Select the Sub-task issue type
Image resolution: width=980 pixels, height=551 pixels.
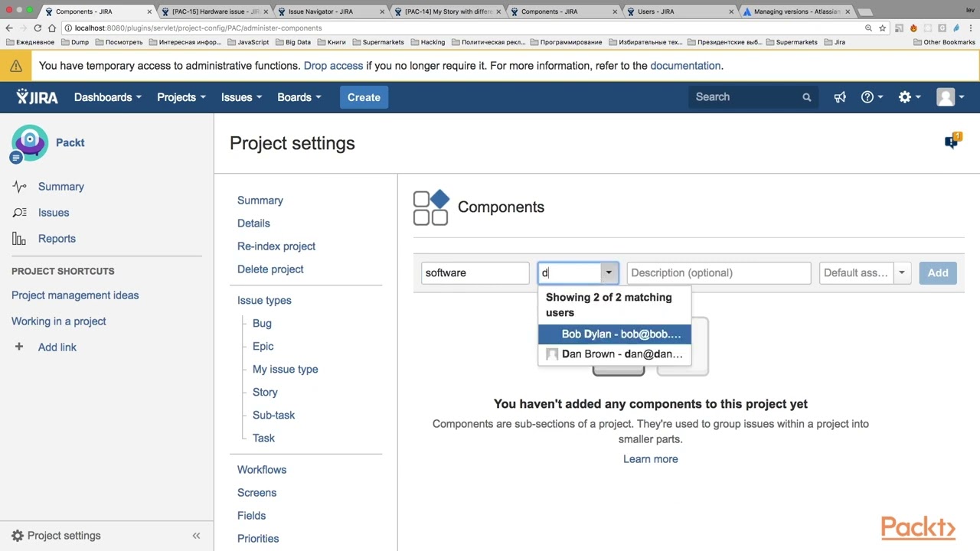[x=273, y=416]
